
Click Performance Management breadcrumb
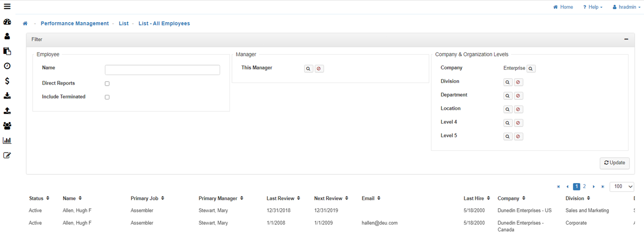[74, 23]
